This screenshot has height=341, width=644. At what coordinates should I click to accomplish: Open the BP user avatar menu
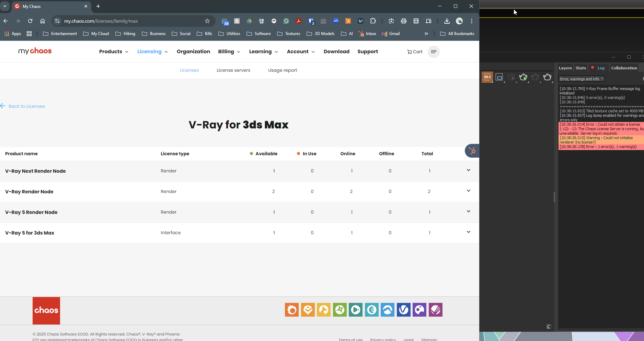coord(434,52)
